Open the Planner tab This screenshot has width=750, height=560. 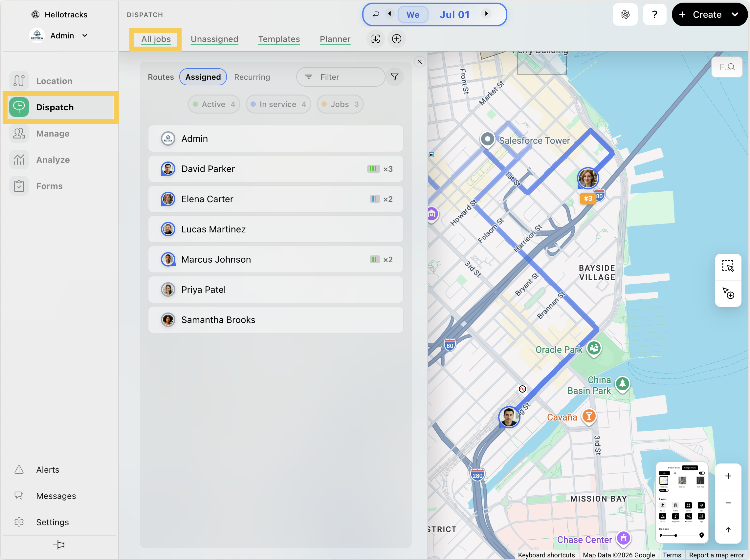(335, 39)
